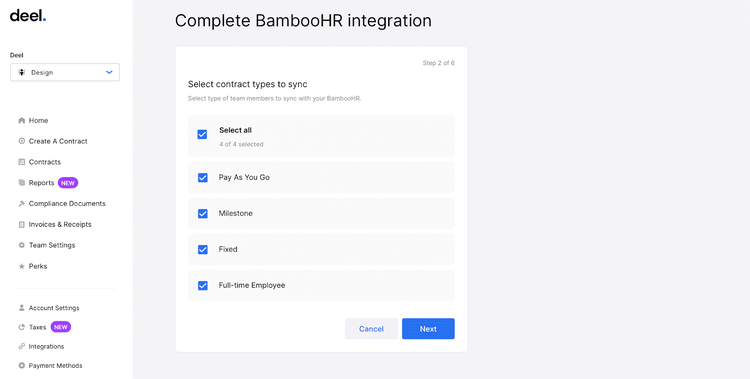Uncheck the Milestone checkbox
Viewport: 750px width, 379px height.
[203, 213]
